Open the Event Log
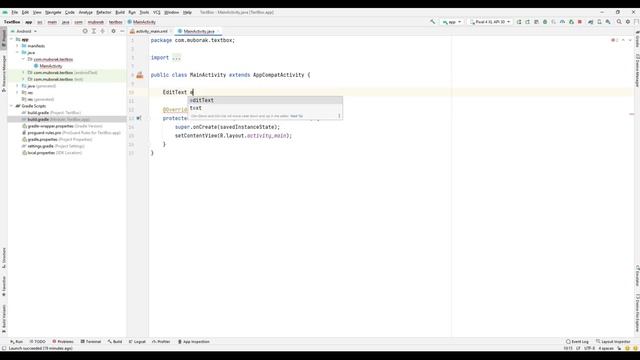Viewport: 640px width, 360px height. [x=577, y=342]
